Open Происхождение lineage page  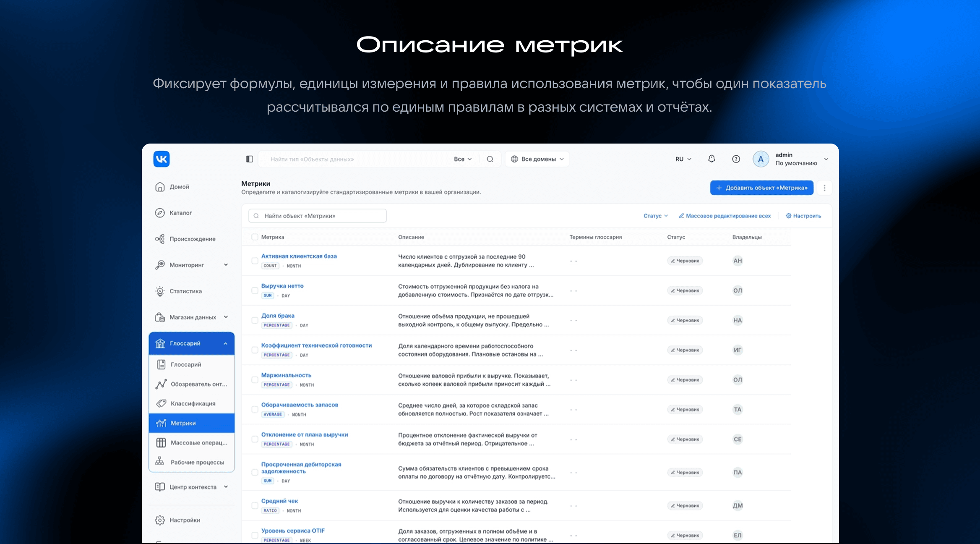click(192, 239)
